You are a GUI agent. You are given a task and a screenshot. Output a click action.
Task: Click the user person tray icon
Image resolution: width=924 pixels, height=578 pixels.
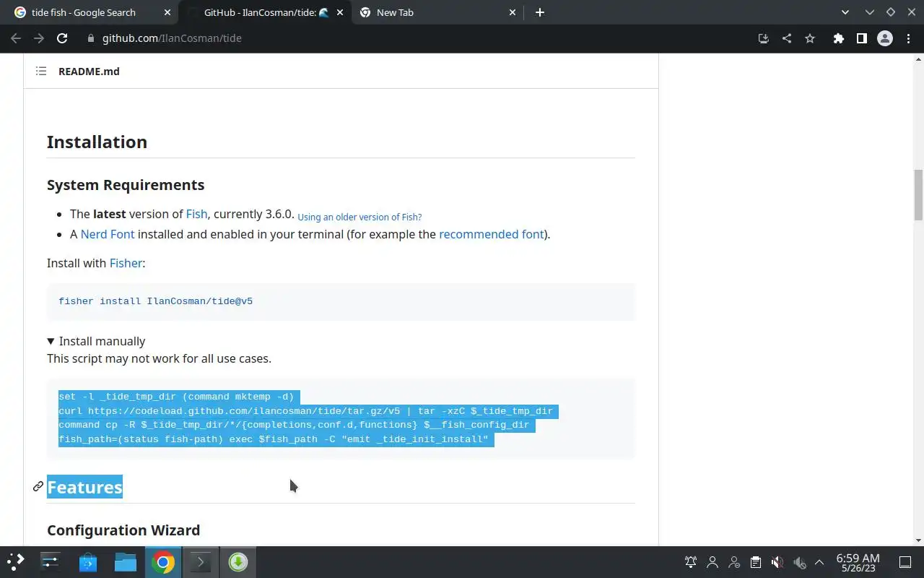712,562
